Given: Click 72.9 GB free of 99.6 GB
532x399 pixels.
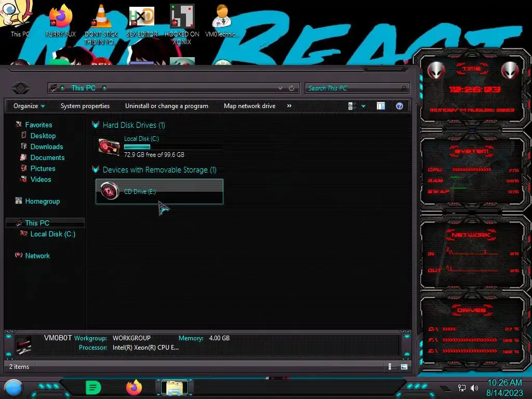Looking at the screenshot, I should 154,155.
